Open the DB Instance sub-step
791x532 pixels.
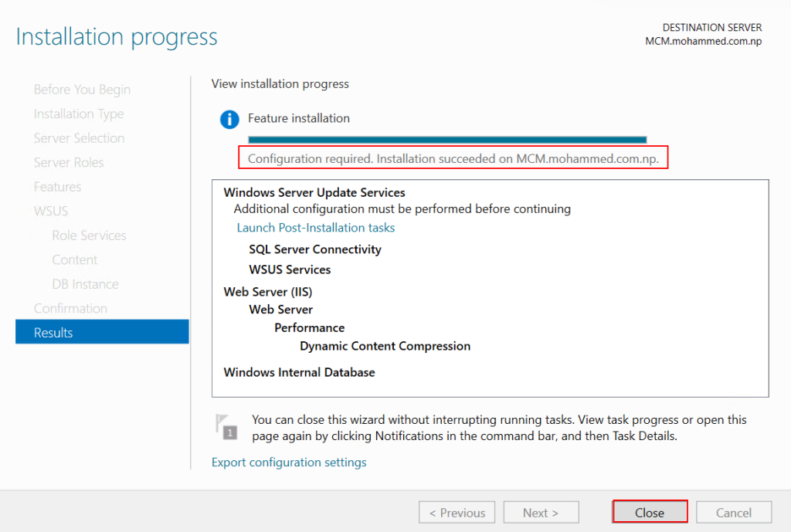point(85,284)
